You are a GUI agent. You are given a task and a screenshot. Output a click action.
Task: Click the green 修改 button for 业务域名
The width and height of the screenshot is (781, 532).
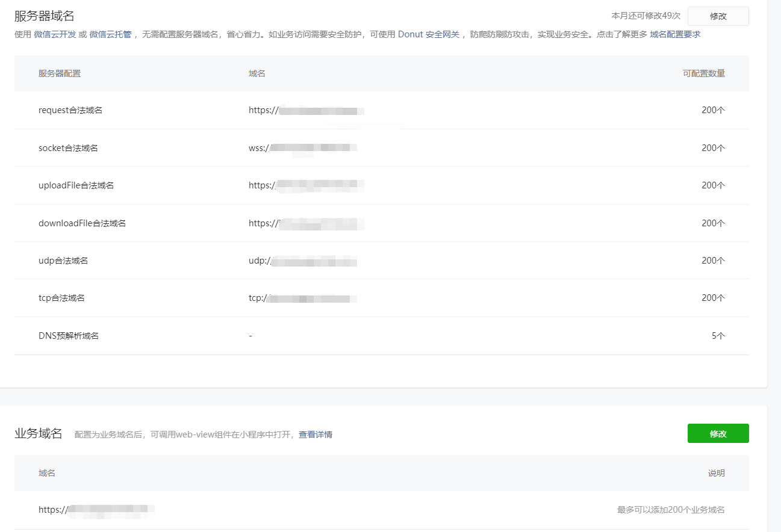coord(718,433)
